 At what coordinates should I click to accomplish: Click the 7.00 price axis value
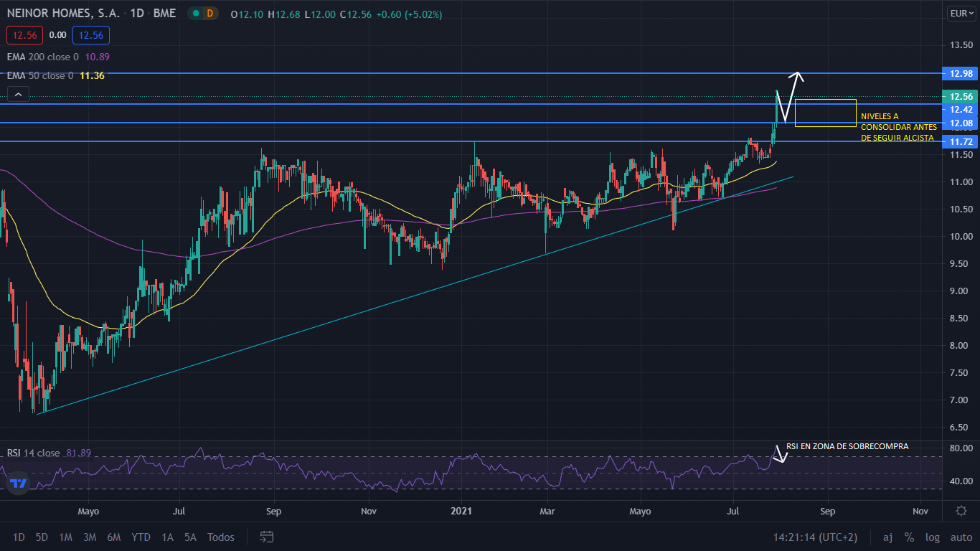point(961,400)
